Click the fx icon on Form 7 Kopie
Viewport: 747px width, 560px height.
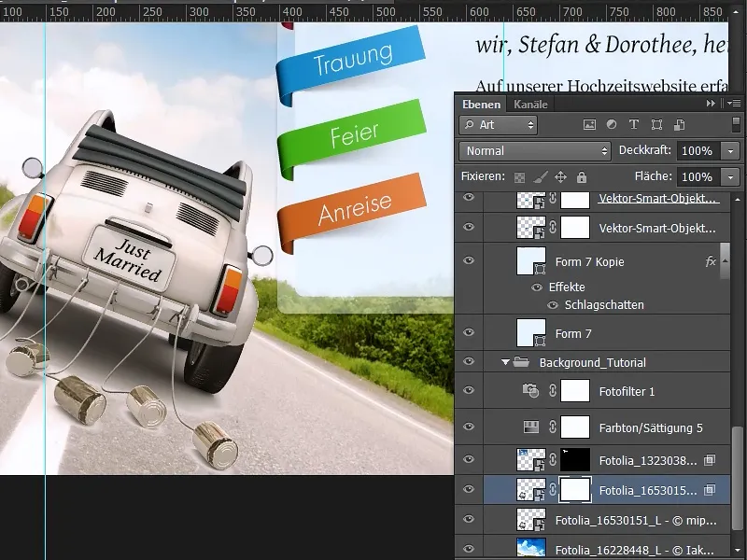pos(711,261)
